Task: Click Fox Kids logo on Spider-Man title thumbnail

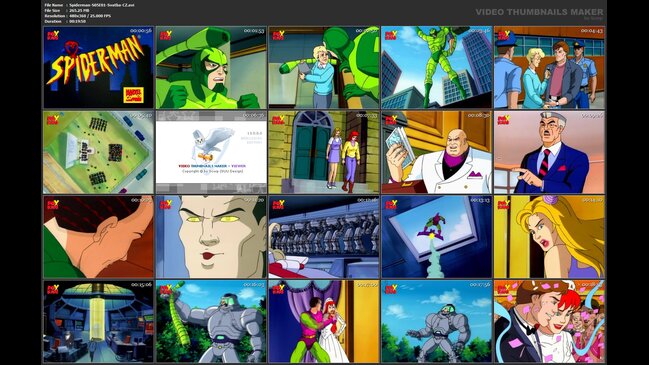Action: pyautogui.click(x=53, y=35)
